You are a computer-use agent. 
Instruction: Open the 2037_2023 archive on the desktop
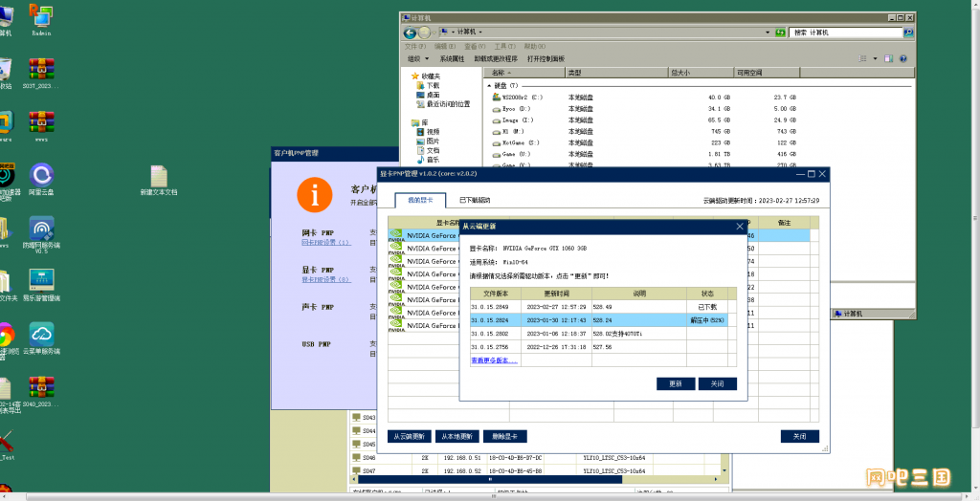(x=41, y=74)
